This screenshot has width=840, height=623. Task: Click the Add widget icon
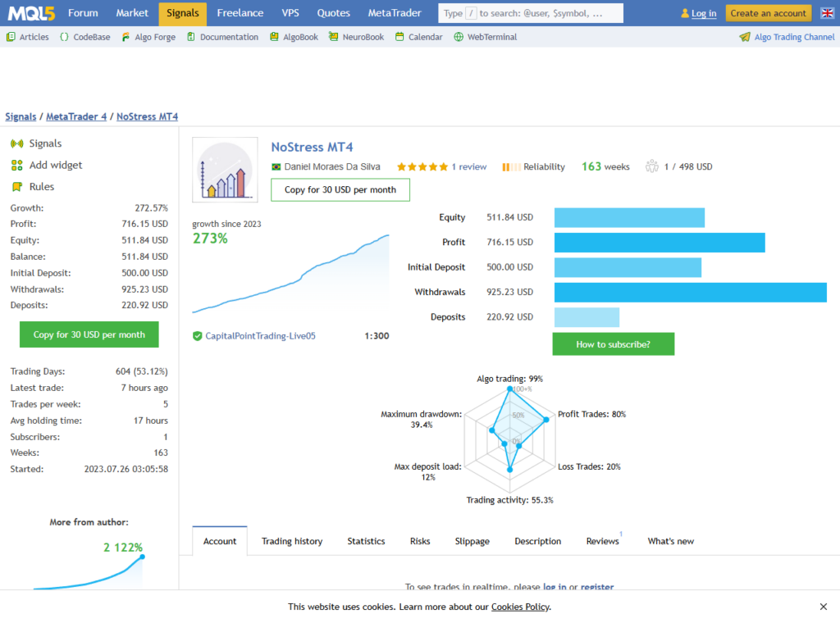click(17, 166)
